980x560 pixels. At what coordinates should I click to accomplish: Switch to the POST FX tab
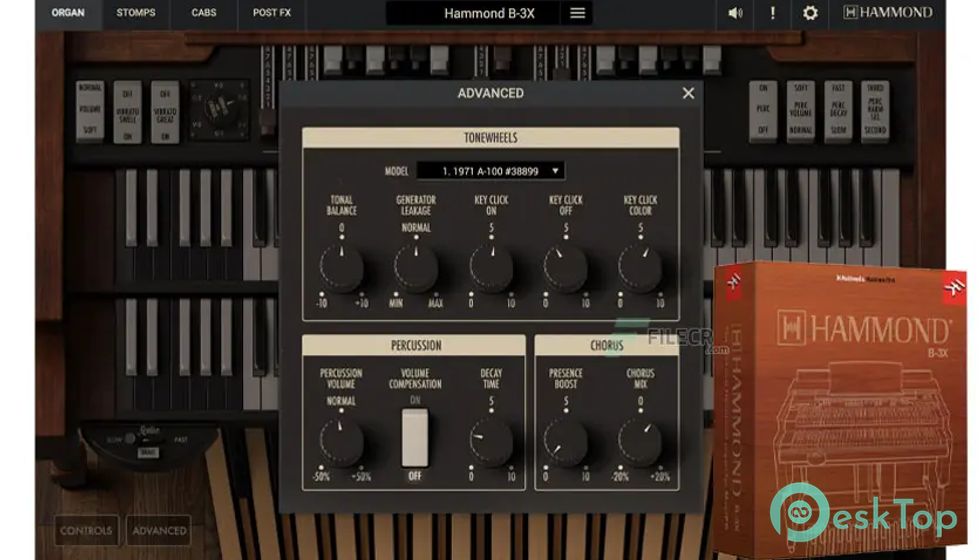[271, 12]
